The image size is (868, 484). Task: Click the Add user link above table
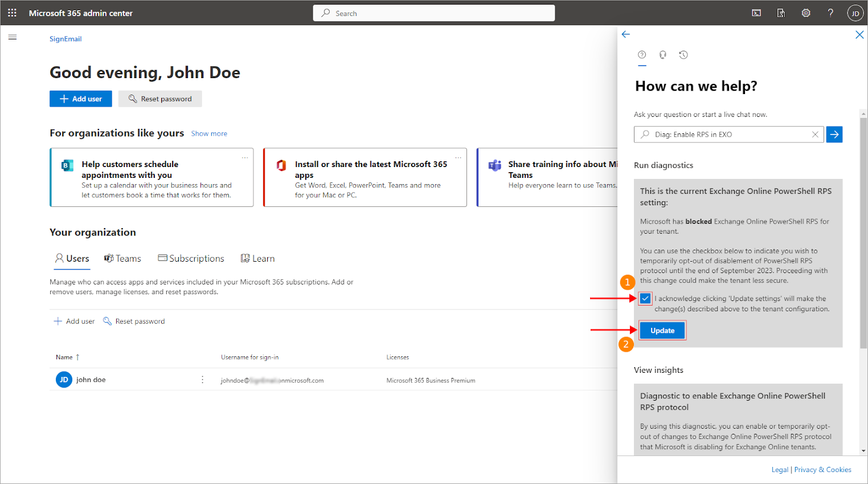(x=74, y=321)
